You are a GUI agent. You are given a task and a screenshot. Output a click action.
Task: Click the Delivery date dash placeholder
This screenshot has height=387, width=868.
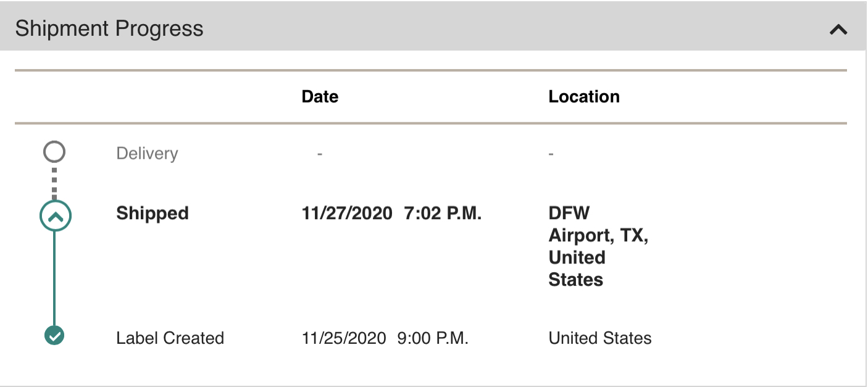click(x=319, y=153)
